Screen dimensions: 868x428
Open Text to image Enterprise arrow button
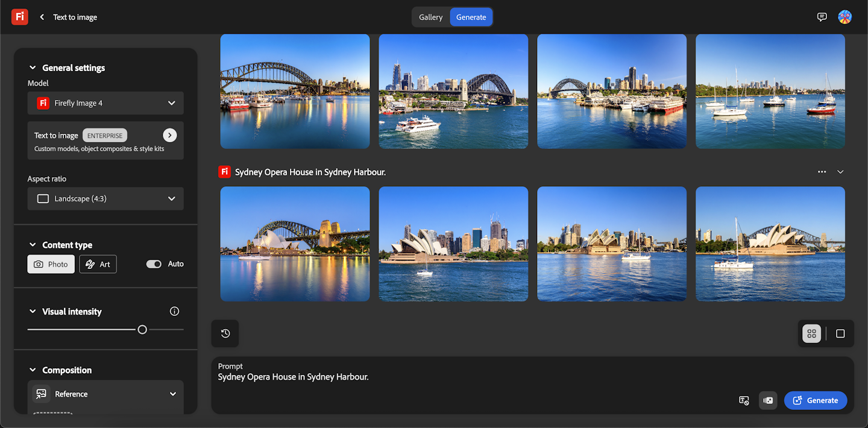coord(170,135)
